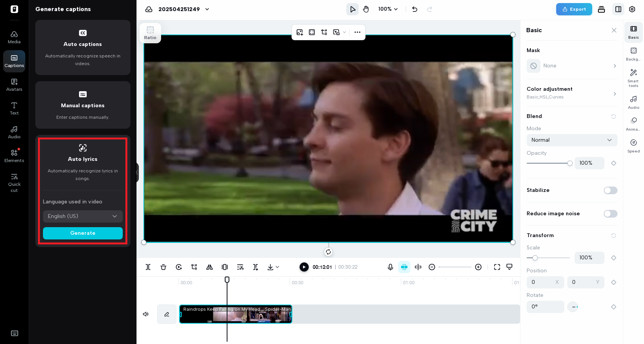Viewport: 644px width, 344px height.
Task: Switch to the Text panel
Action: click(14, 109)
